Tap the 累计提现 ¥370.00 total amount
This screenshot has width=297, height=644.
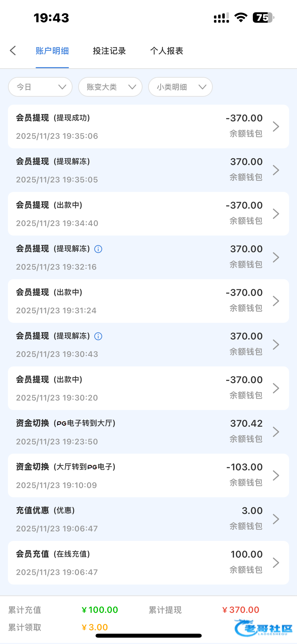(x=241, y=610)
